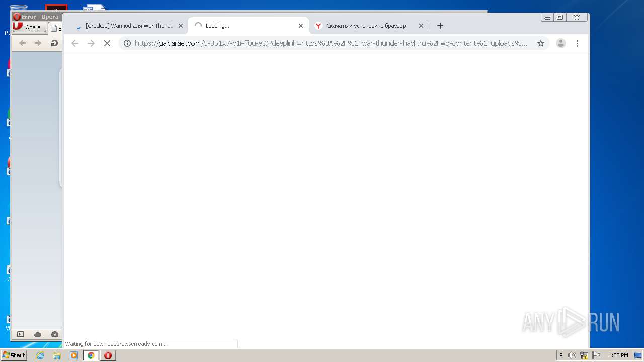Open the network tray icon
The image size is (644, 362).
584,355
